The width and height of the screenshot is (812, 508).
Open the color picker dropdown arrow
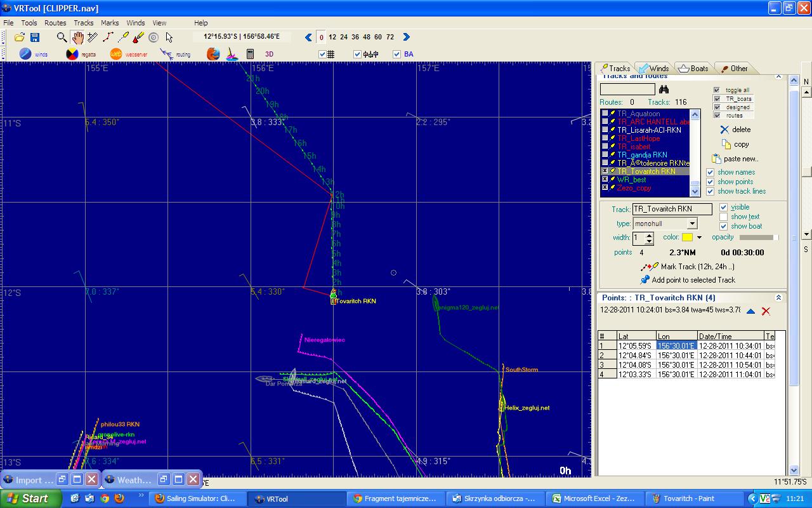tap(699, 237)
